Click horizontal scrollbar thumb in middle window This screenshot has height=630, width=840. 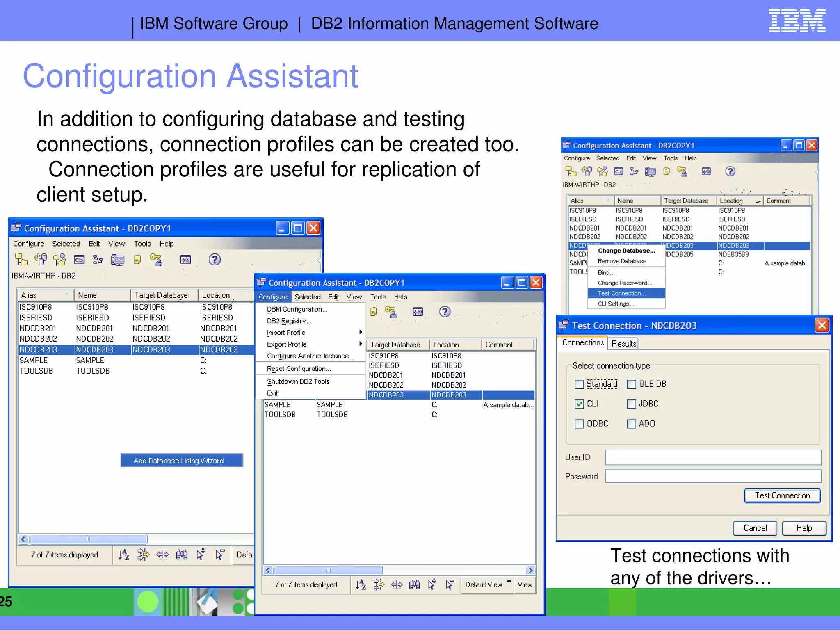point(328,570)
